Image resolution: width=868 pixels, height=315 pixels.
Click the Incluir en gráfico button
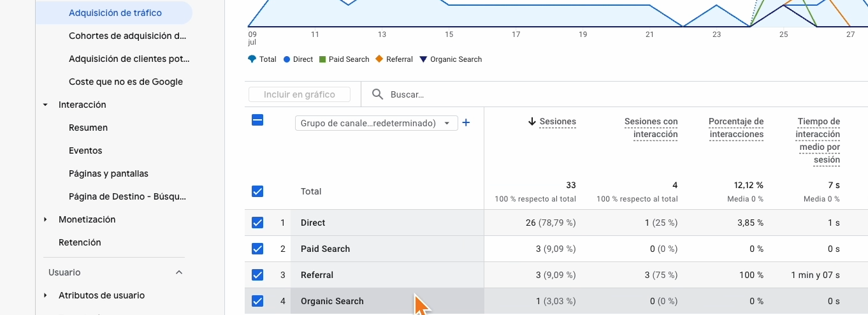pos(300,94)
